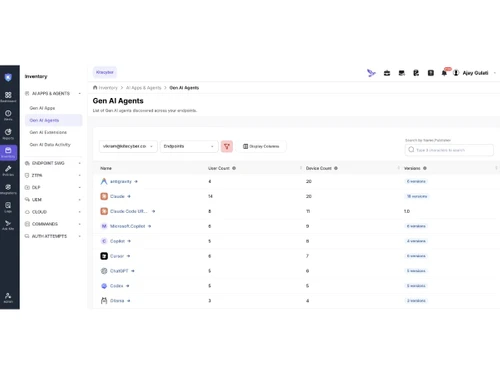Open Gen AI Extensions in the sidebar
Image resolution: width=500 pixels, height=375 pixels.
tap(48, 132)
